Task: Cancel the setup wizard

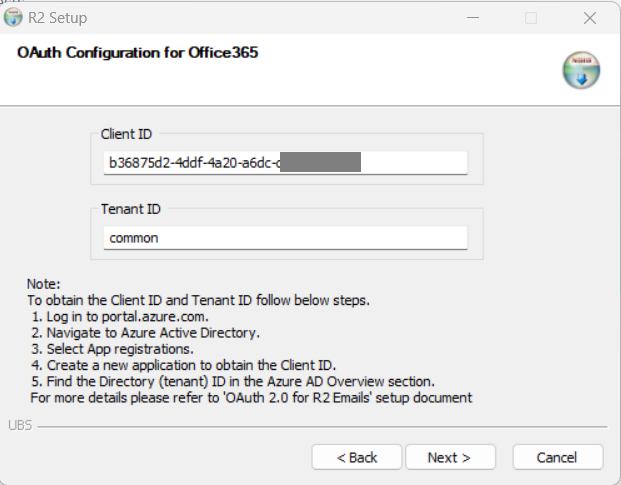Action: click(x=557, y=457)
